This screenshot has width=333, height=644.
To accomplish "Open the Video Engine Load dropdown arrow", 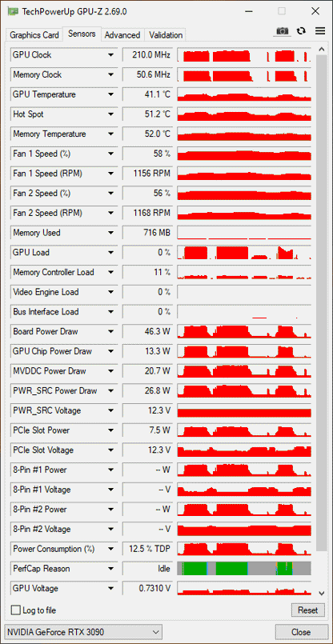I will coord(110,293).
